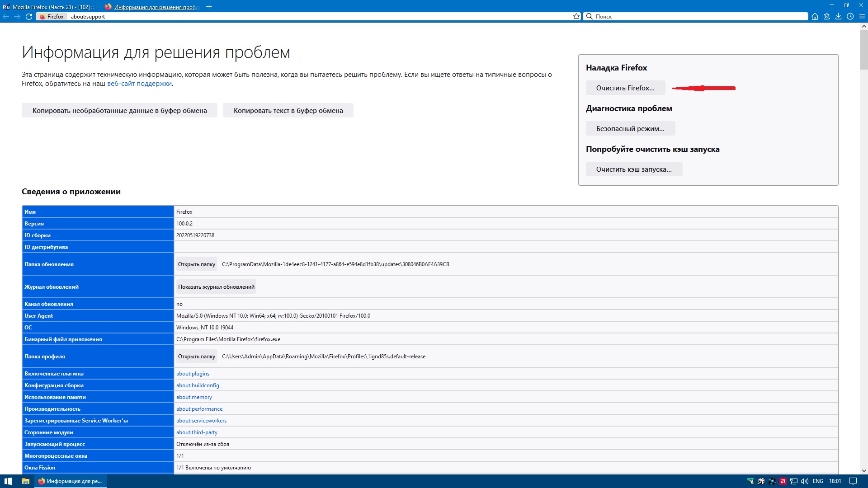Show bookmarks via the star tray icon
Image resolution: width=868 pixels, height=488 pixels.
tap(826, 16)
